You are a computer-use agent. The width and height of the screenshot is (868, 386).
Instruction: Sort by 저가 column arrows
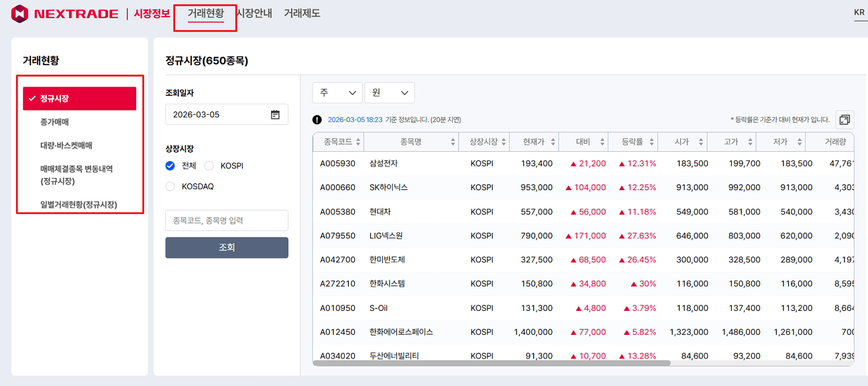[x=800, y=142]
